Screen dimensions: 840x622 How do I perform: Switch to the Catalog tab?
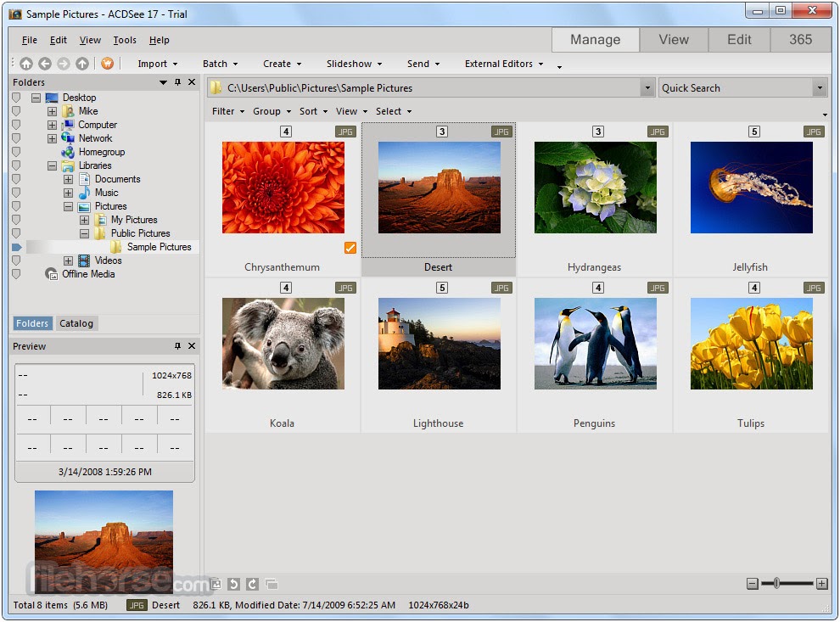point(76,323)
